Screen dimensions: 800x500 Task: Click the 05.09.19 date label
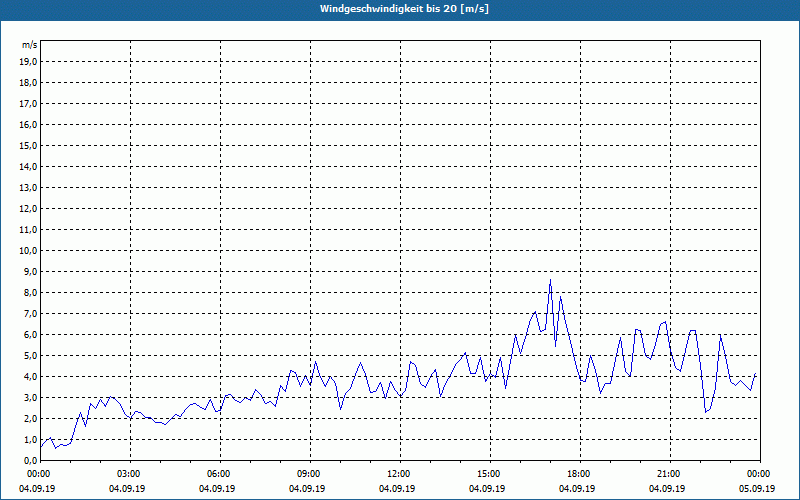click(757, 488)
